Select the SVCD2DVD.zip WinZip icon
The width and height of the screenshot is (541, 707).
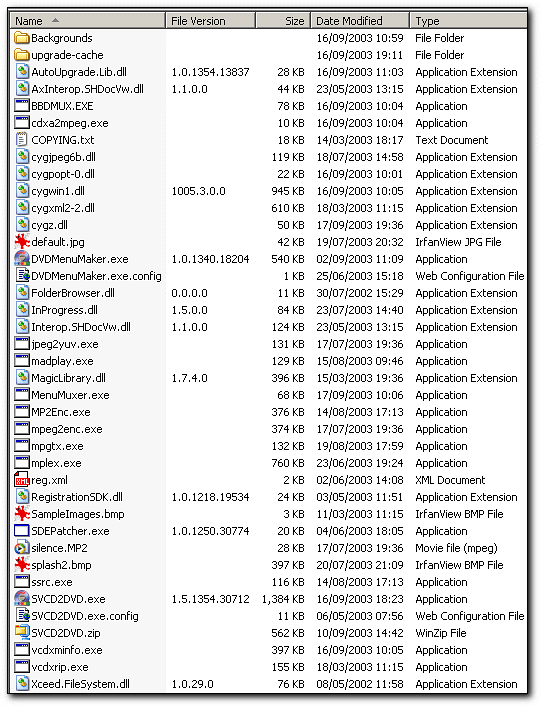click(22, 633)
